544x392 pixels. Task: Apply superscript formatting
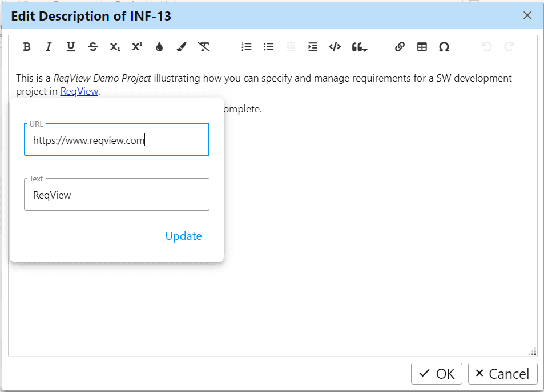(137, 47)
